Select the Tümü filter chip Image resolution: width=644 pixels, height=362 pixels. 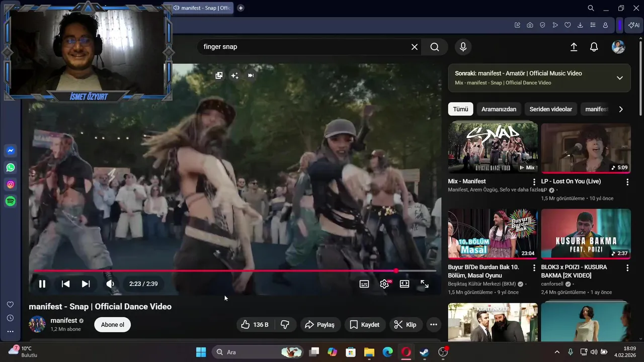[460, 109]
